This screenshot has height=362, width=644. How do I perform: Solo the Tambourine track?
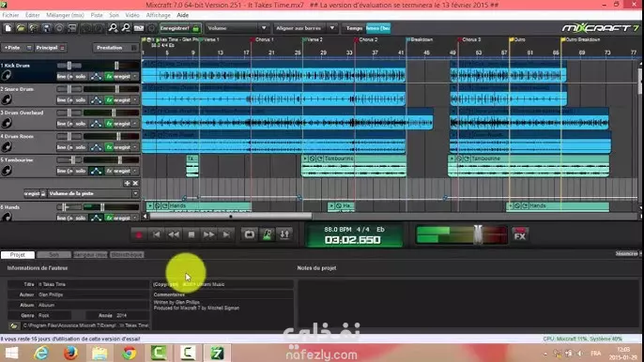coord(81,171)
